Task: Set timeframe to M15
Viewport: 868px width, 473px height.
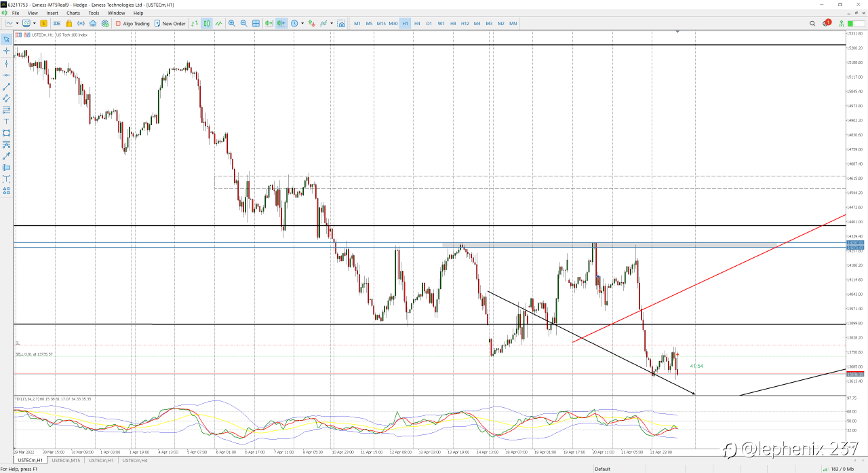Action: click(381, 23)
